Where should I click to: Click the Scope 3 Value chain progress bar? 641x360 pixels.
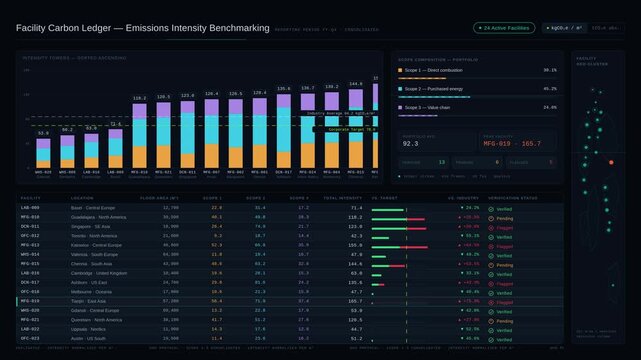click(x=477, y=116)
